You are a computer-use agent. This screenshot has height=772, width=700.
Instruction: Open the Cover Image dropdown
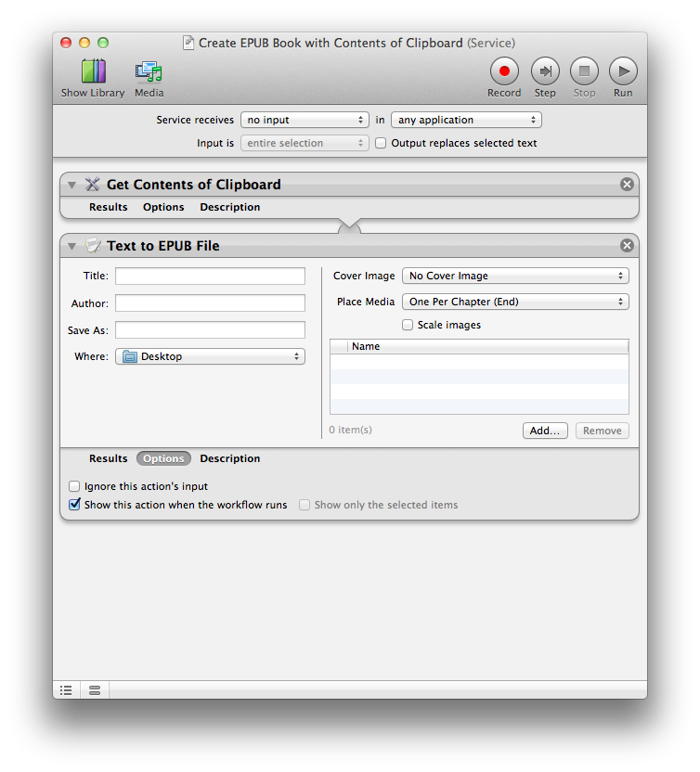[515, 276]
